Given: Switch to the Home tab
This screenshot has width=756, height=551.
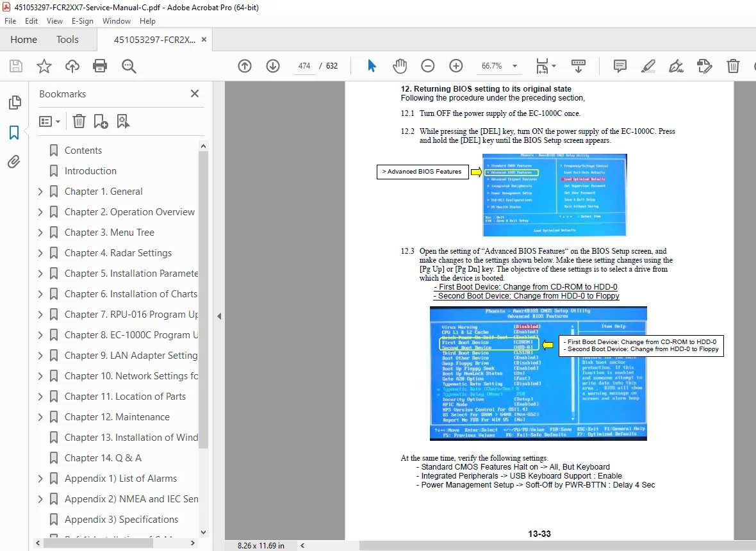Looking at the screenshot, I should (24, 40).
